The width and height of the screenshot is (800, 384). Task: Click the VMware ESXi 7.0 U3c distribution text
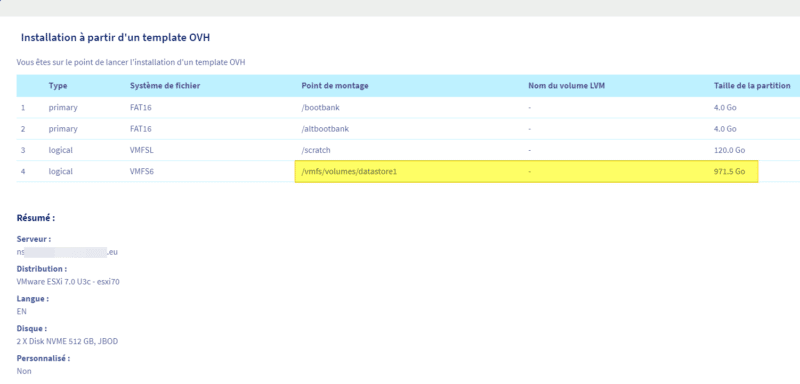pos(68,281)
